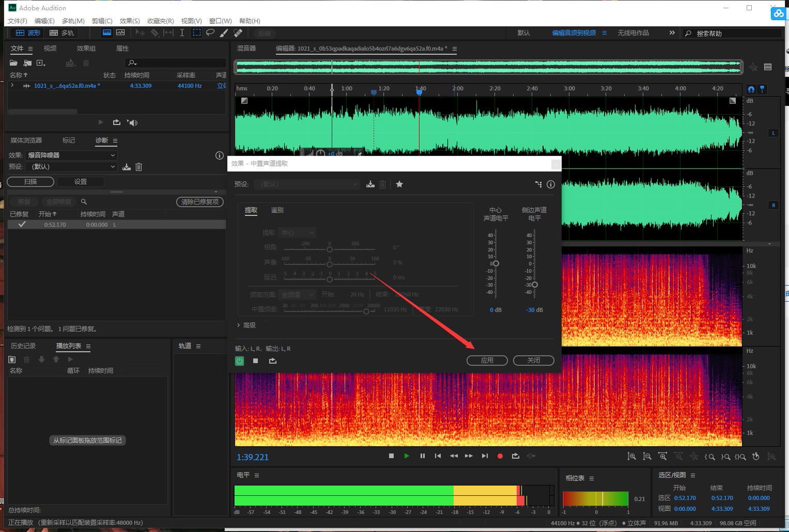Viewport: 789px width, 532px height.
Task: Click the info icon in the Diagnostics panel
Action: click(x=219, y=155)
